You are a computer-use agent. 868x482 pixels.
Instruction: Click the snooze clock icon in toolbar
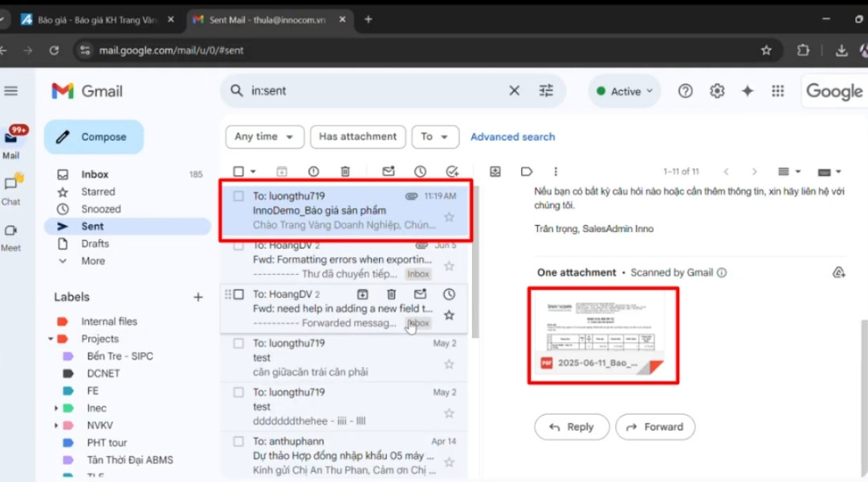pyautogui.click(x=419, y=171)
